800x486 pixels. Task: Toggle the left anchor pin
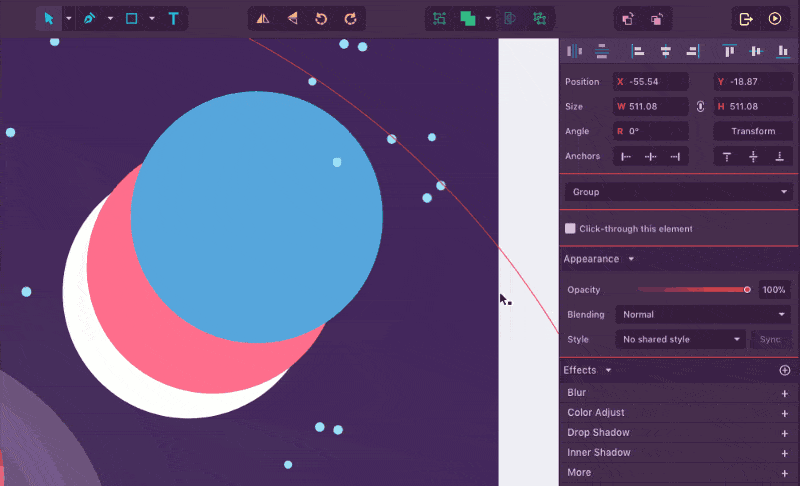[626, 156]
